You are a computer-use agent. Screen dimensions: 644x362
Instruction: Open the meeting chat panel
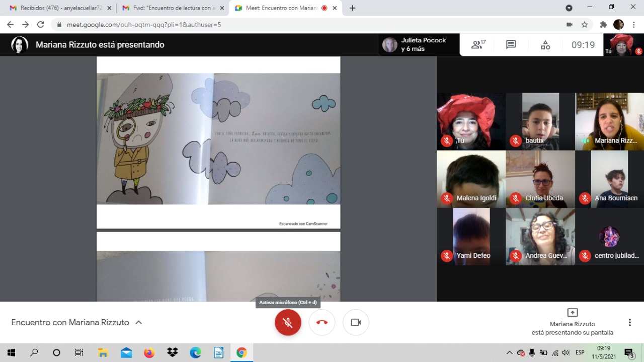click(x=511, y=45)
